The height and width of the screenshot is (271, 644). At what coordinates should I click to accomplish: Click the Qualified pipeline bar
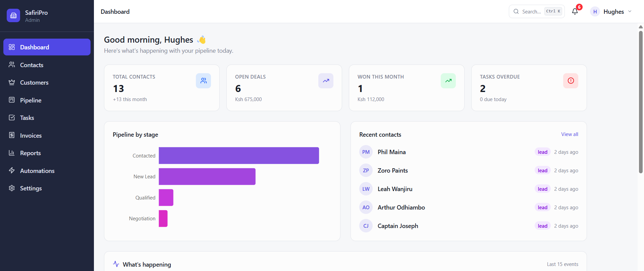pos(166,197)
